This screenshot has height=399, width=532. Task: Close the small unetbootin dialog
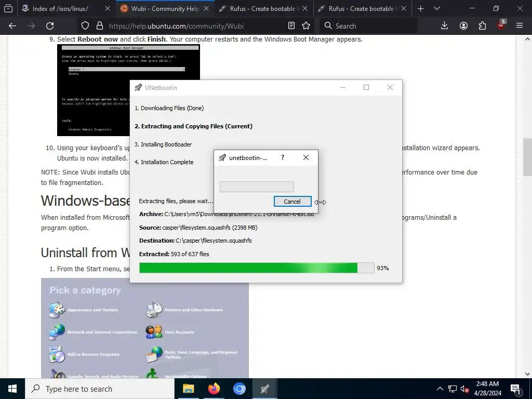coord(306,158)
